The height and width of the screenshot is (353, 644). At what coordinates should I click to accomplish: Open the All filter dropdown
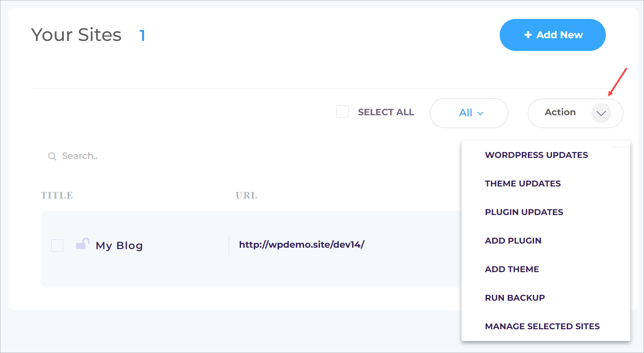point(469,113)
